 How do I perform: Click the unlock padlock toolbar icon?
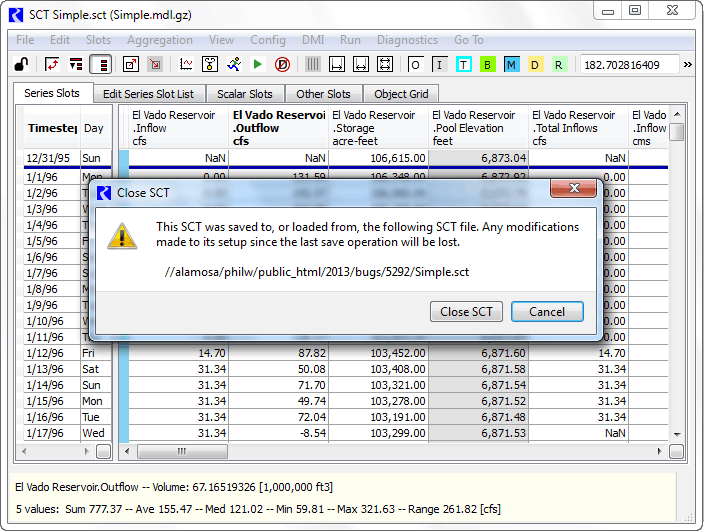pos(21,65)
